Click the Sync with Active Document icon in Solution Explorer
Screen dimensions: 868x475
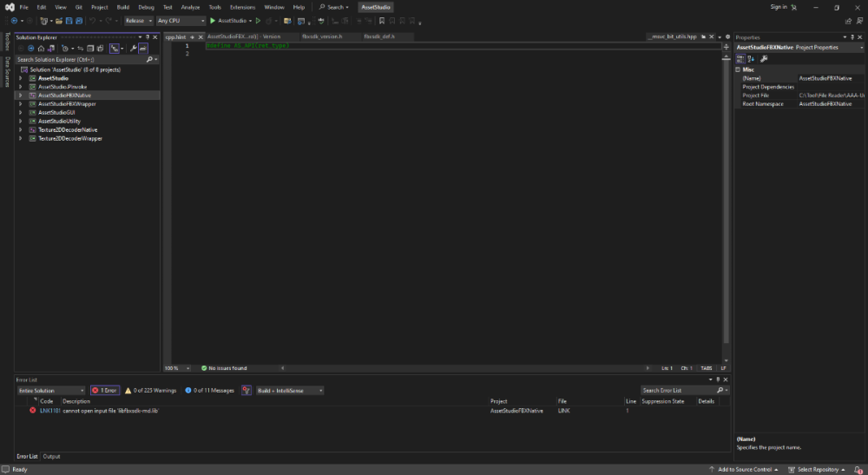coord(80,48)
